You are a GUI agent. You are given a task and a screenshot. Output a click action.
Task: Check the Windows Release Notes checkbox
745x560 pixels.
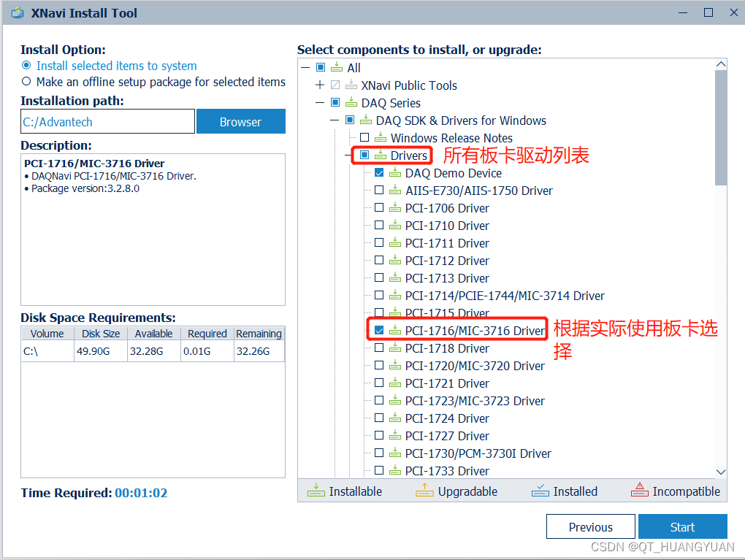point(364,138)
